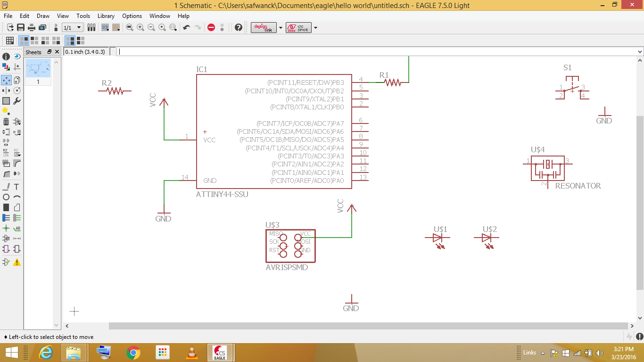Viewport: 644px width, 362px height.
Task: Open the sheet selector 1/1 dropdown
Action: [73, 28]
